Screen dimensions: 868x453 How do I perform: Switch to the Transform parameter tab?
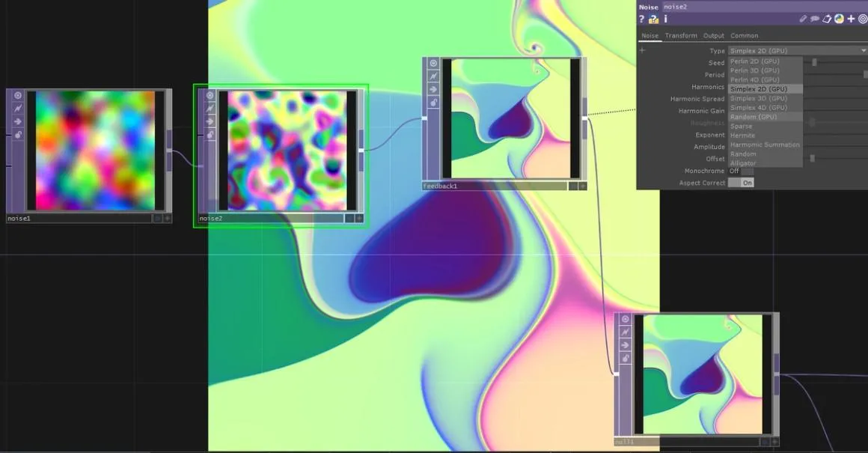[681, 35]
